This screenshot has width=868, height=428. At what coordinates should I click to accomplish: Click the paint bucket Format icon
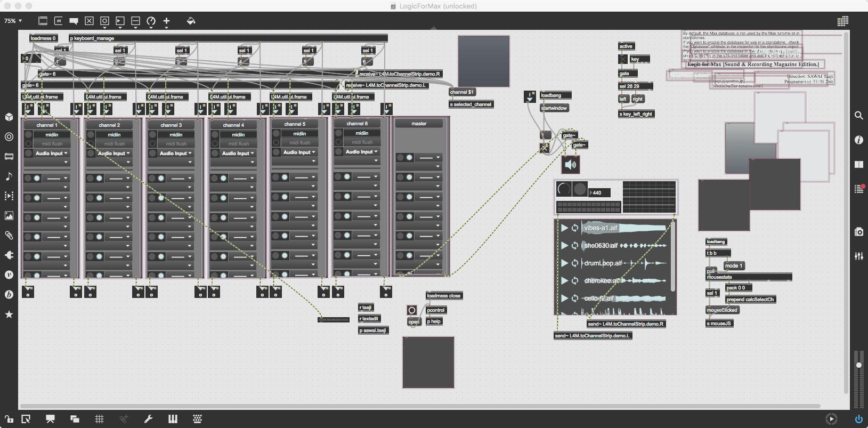[x=191, y=21]
